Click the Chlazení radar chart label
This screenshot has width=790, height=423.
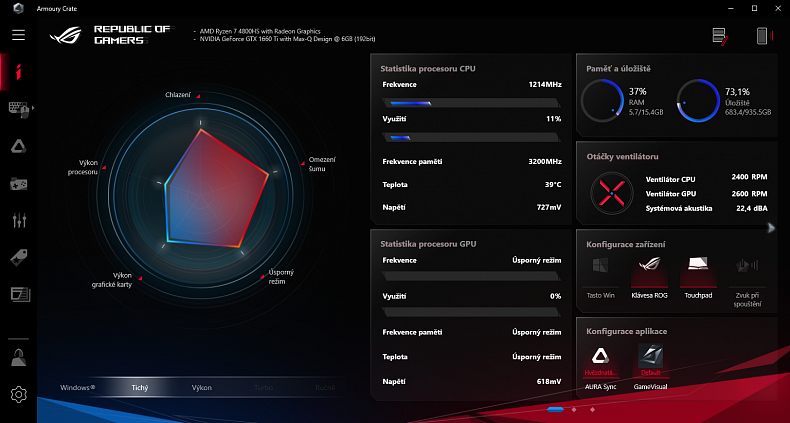coord(178,95)
